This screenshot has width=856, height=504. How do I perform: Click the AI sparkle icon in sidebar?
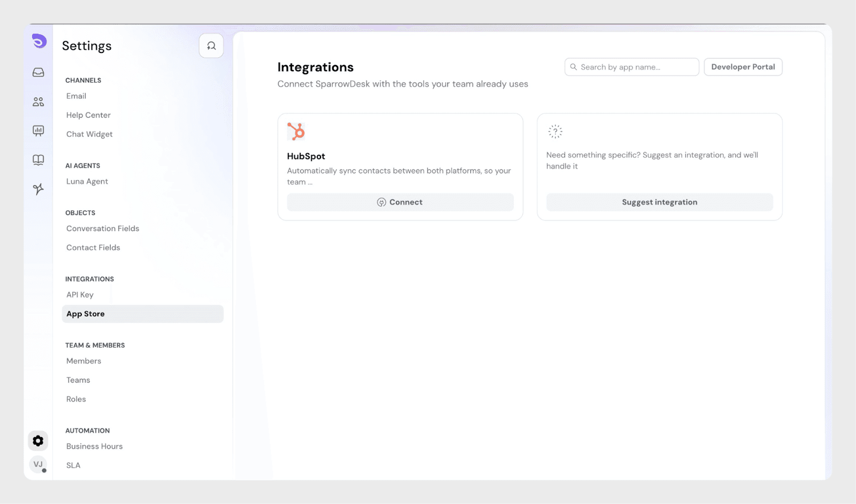click(39, 189)
